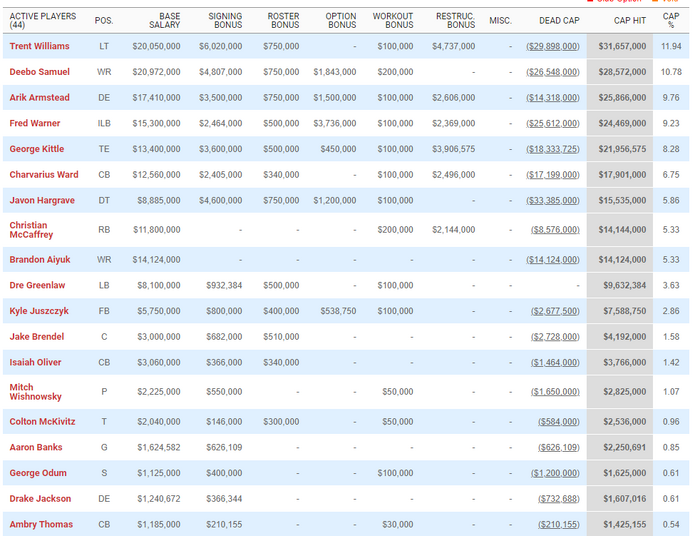Open Ambry Thomas player link

coord(41,524)
